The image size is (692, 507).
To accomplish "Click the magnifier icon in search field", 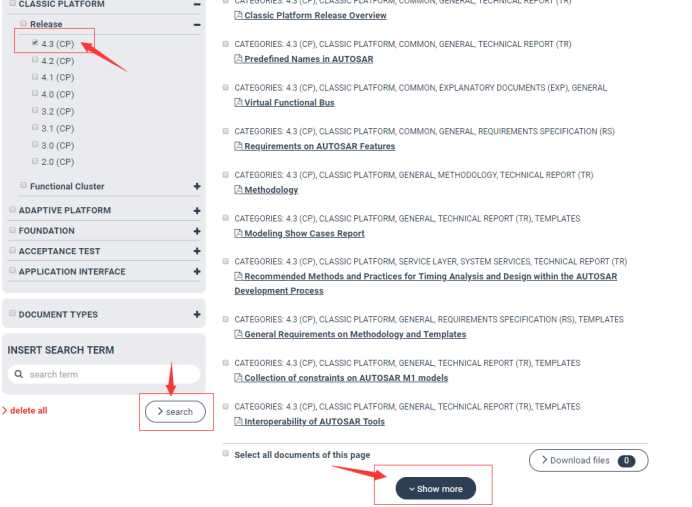I will click(19, 374).
